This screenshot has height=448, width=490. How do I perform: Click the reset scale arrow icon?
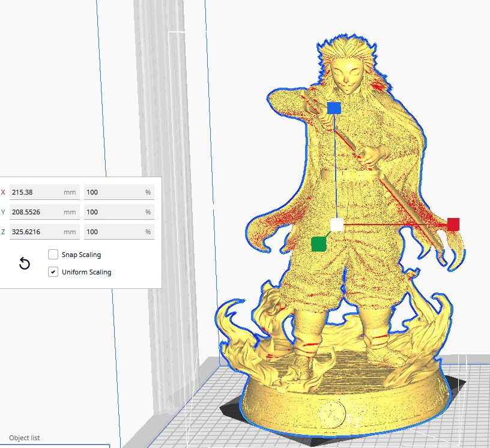coord(25,264)
